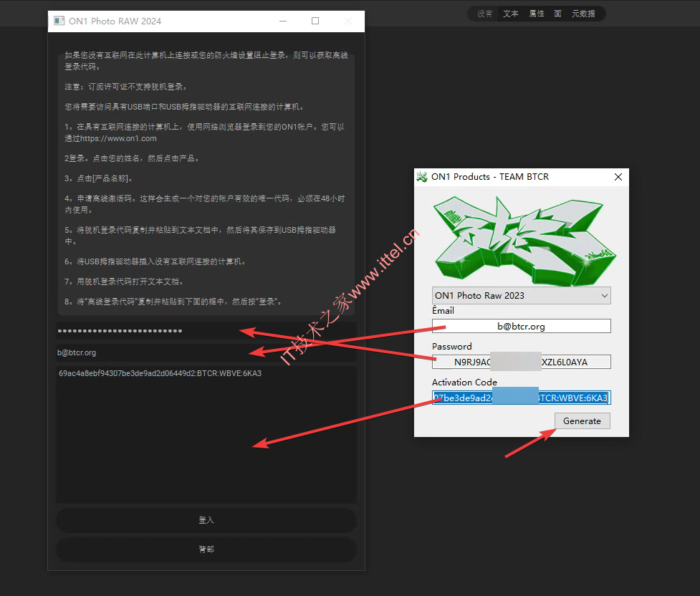Click the ON1 Products window title icon
Screen dimensions: 700x596
click(422, 177)
